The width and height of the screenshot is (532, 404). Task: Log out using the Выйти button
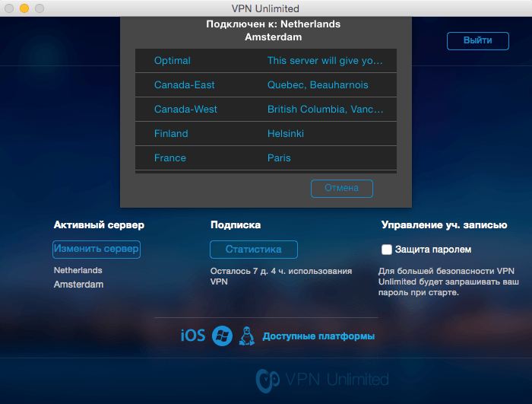pyautogui.click(x=478, y=41)
